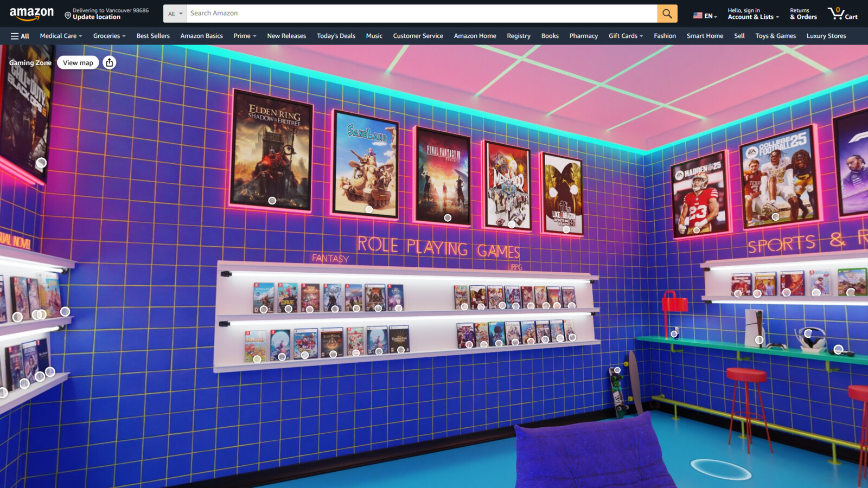The image size is (868, 488).
Task: Open the shopping cart
Action: click(x=843, y=14)
